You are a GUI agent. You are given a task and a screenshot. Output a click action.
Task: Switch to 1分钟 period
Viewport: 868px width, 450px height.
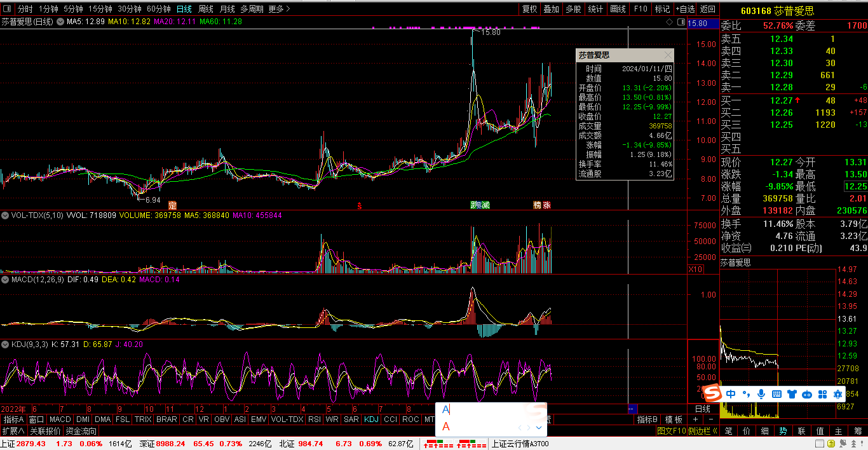click(49, 9)
